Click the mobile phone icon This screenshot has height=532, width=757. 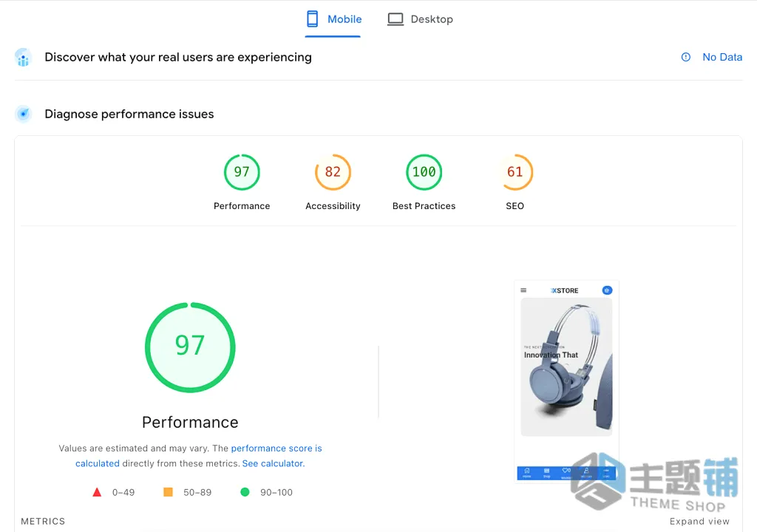coord(313,19)
